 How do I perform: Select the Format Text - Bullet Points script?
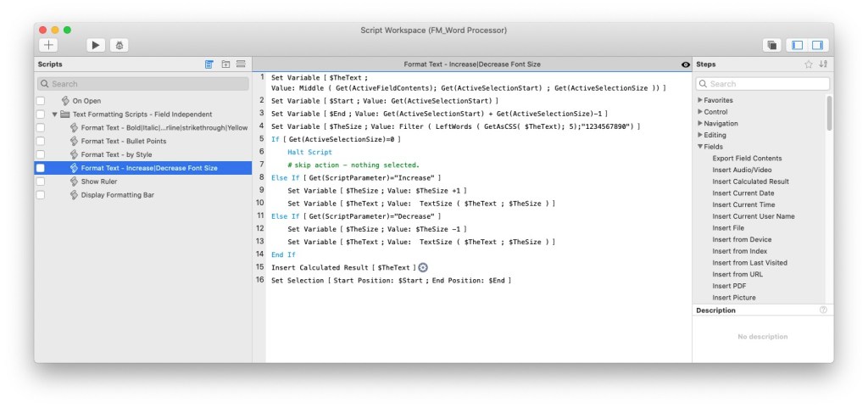124,142
